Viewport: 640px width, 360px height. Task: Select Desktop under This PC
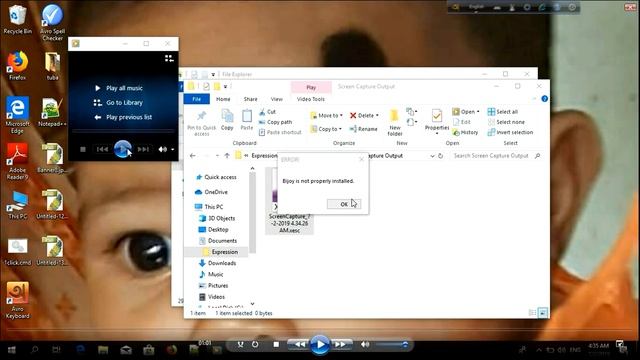point(213,230)
